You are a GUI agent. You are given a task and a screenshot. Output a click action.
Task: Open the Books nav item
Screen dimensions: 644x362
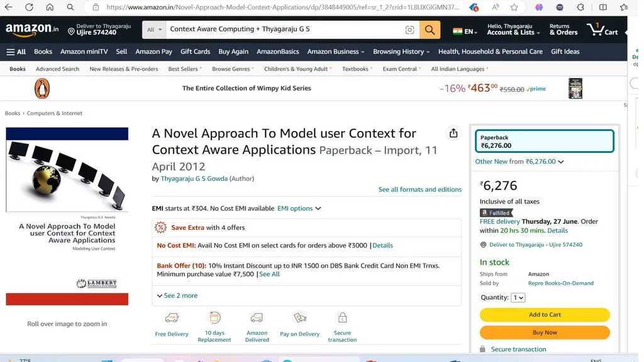(x=43, y=52)
